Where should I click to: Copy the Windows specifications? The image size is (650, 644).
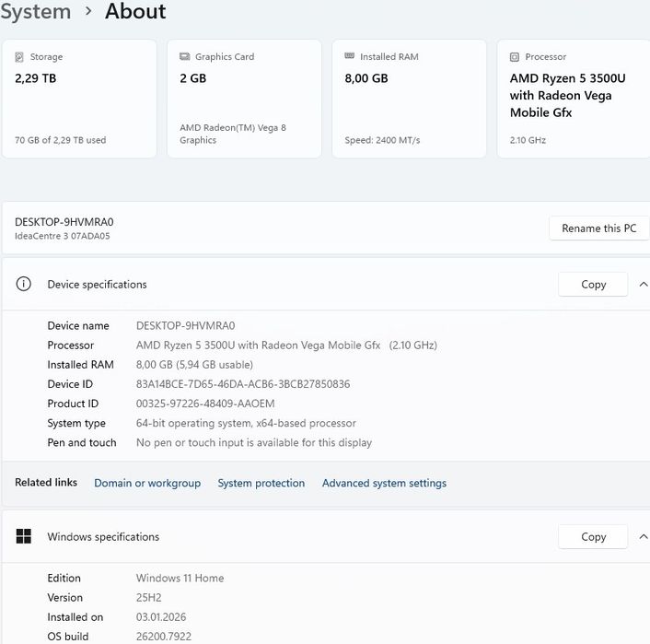(x=593, y=536)
